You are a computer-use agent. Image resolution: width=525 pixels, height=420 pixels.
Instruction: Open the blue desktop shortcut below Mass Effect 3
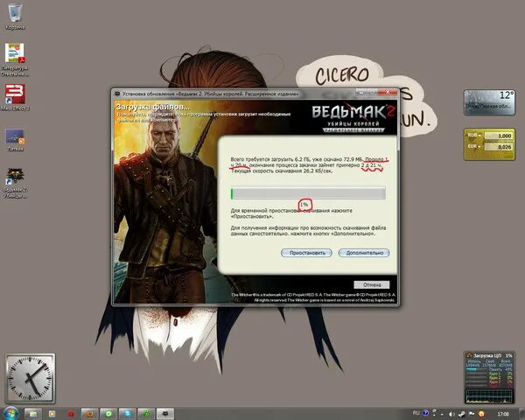click(15, 140)
